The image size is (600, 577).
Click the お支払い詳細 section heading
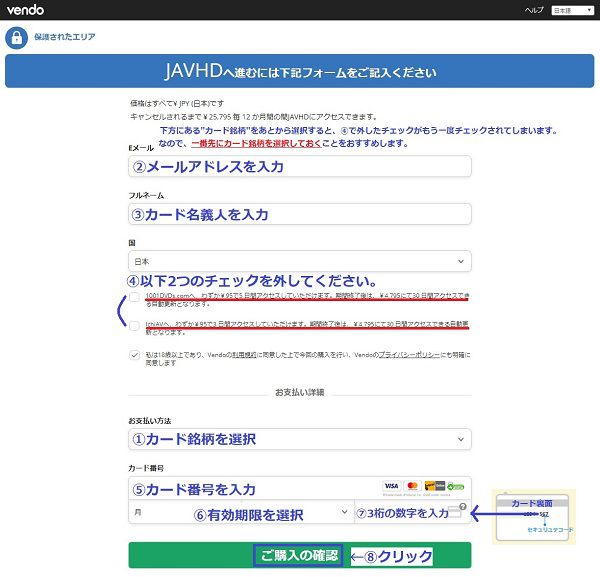tap(300, 392)
